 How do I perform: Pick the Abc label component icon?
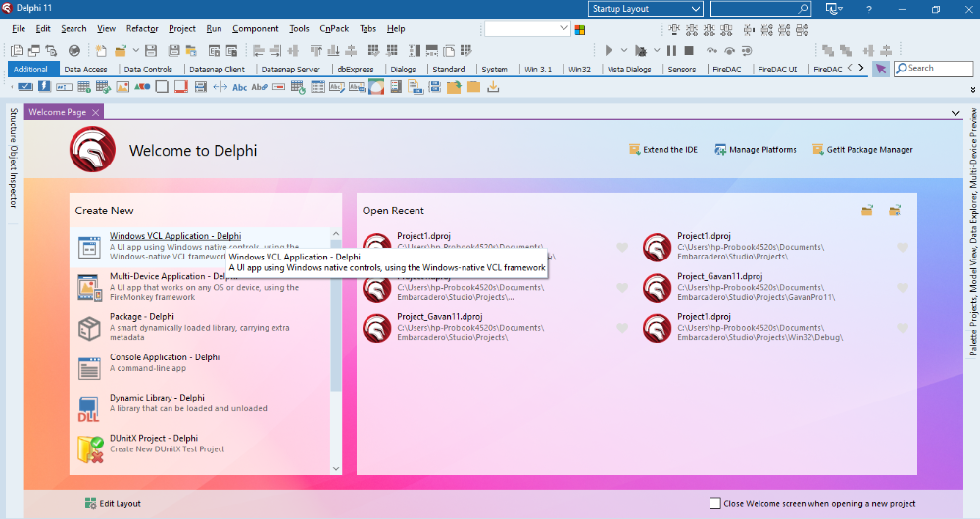click(x=240, y=87)
